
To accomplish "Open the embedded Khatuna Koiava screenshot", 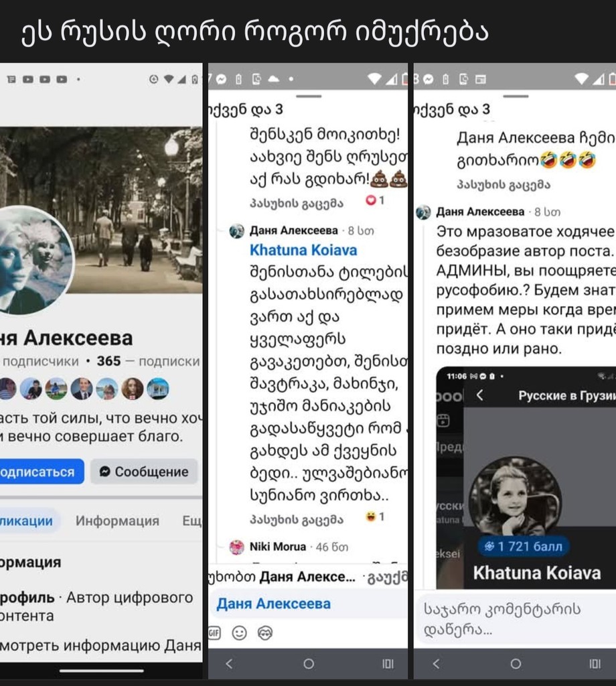I will pos(526,478).
